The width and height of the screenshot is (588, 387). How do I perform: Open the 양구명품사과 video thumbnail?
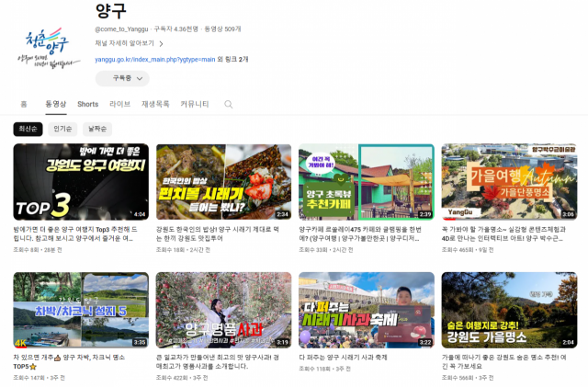coord(223,309)
